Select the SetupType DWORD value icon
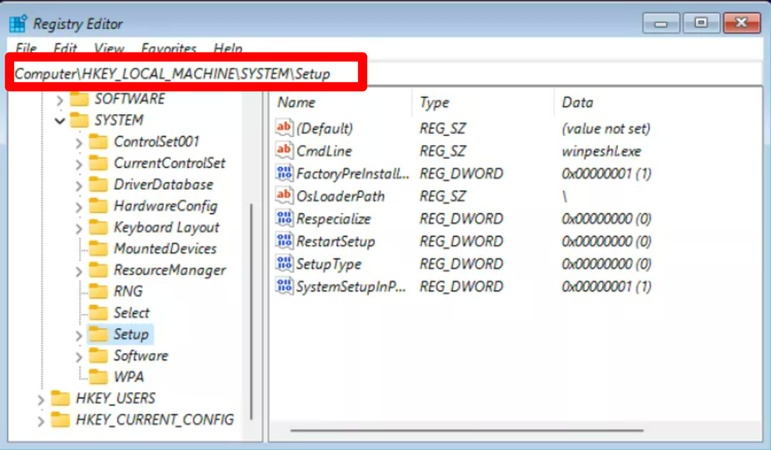 click(x=284, y=264)
